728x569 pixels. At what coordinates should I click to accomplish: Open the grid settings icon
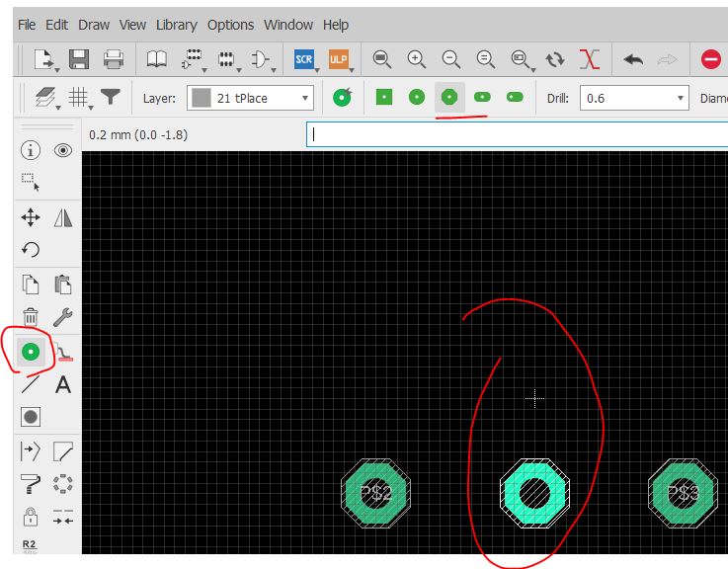78,98
